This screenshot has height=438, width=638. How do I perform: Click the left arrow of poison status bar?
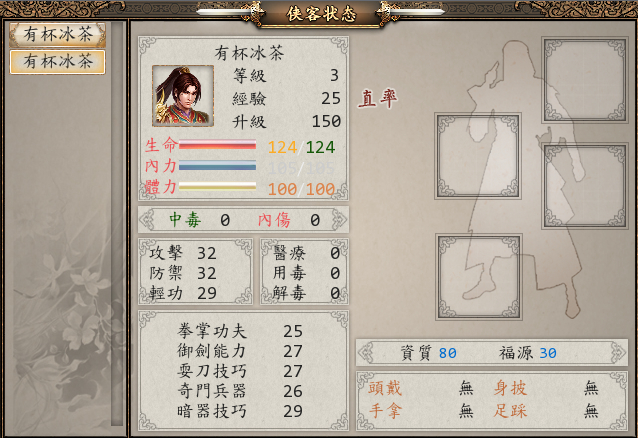coord(147,220)
